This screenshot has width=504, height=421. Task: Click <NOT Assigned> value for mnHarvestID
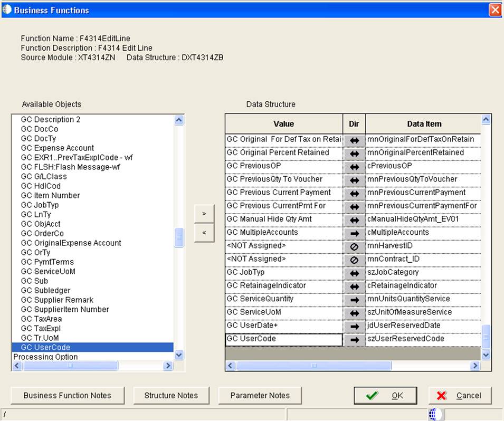[x=284, y=247]
